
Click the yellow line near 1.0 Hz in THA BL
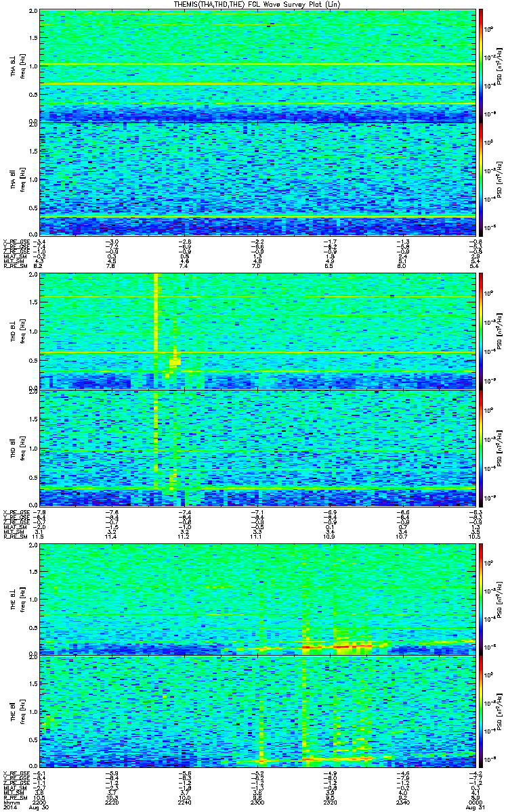[257, 64]
